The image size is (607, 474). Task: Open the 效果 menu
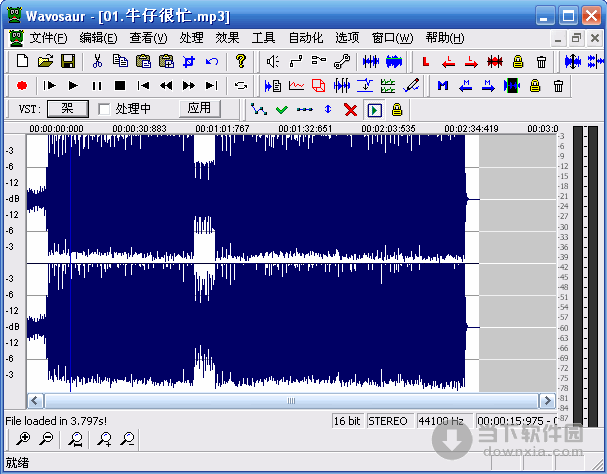pyautogui.click(x=227, y=38)
